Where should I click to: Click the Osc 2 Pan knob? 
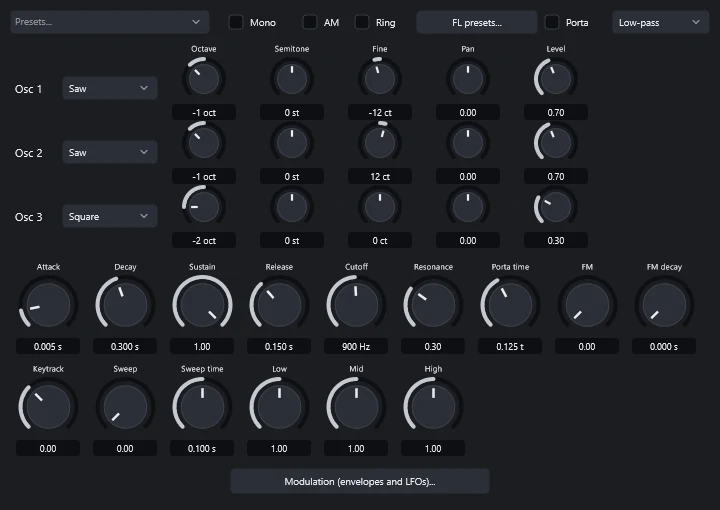tap(467, 143)
